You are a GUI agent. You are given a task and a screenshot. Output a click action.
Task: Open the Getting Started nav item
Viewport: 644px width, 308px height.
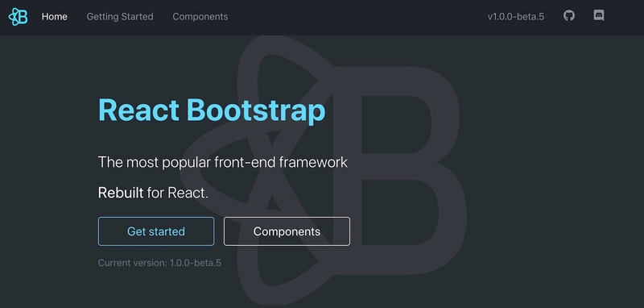[x=120, y=17]
